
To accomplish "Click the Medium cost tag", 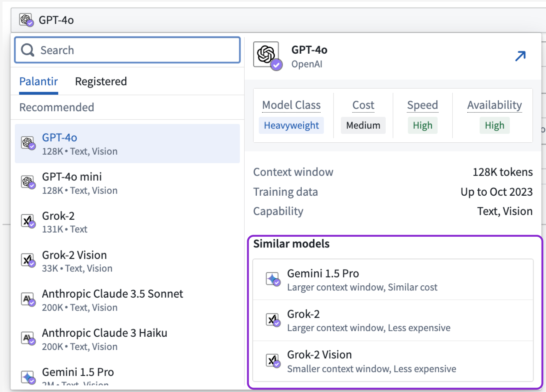I will 363,125.
